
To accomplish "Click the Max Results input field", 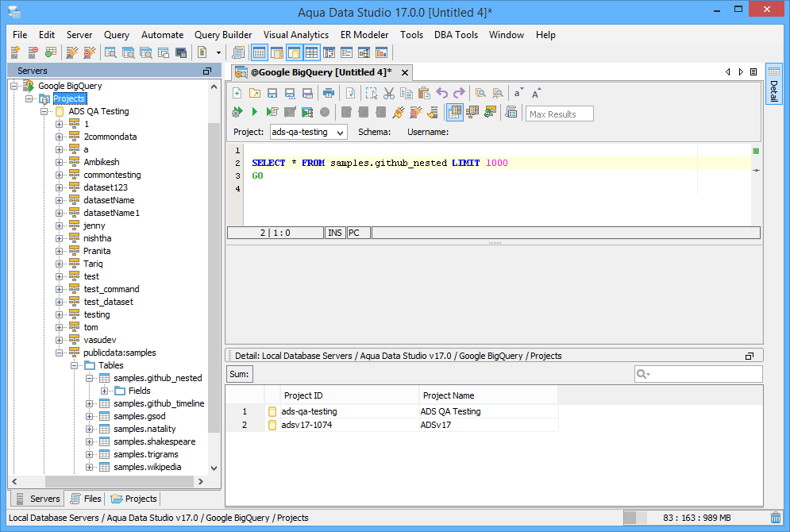I will click(560, 114).
